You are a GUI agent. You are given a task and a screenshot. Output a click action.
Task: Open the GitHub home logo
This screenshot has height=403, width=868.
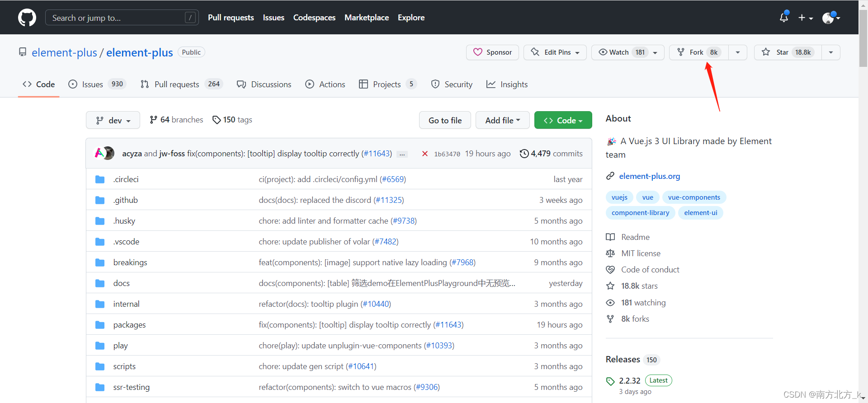[x=27, y=18]
